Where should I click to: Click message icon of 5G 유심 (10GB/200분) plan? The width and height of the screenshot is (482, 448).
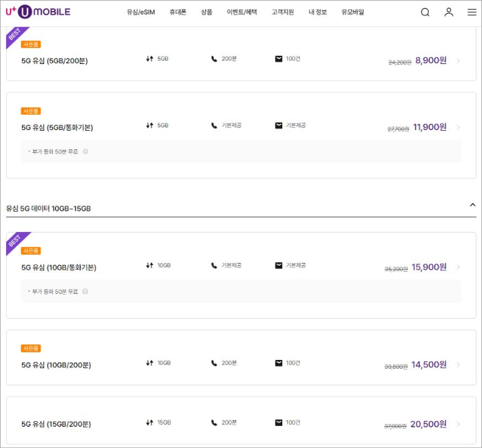pyautogui.click(x=278, y=363)
